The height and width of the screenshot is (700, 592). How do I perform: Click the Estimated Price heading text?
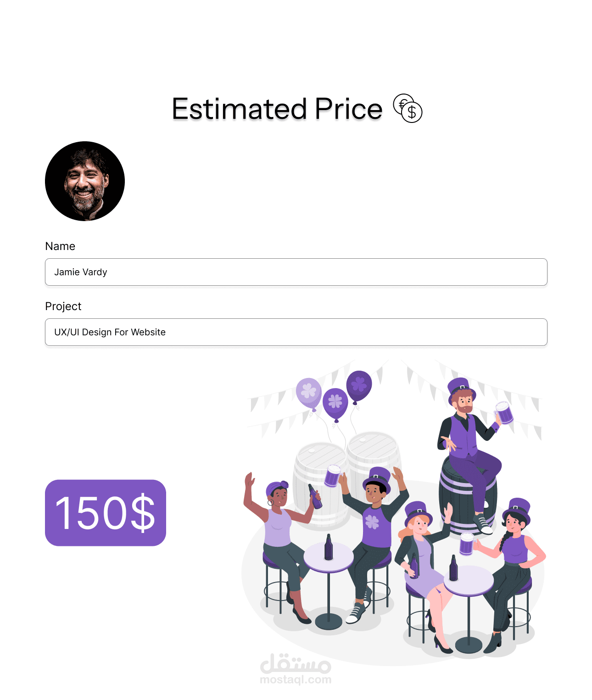pyautogui.click(x=277, y=109)
